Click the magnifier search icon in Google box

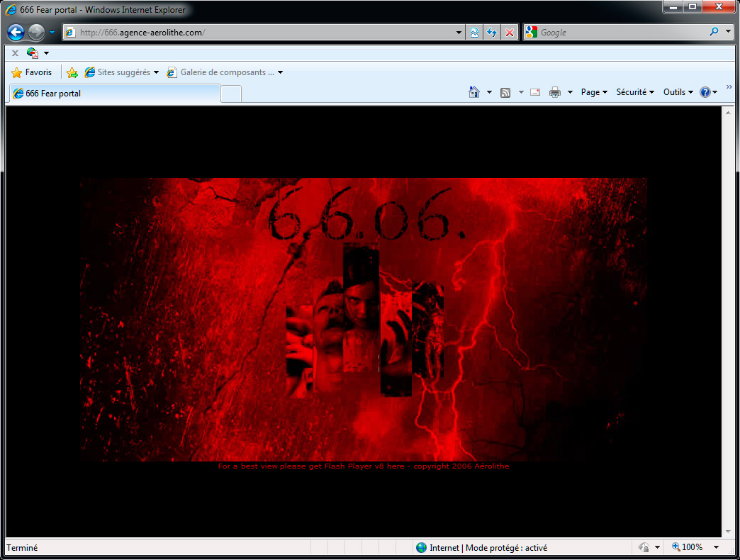pyautogui.click(x=714, y=32)
